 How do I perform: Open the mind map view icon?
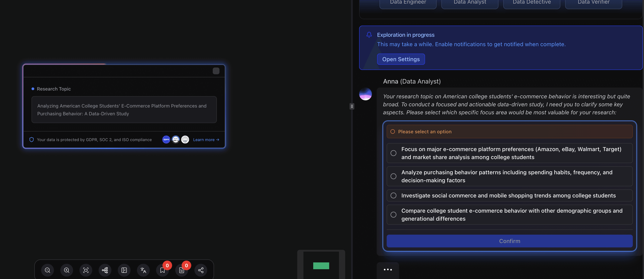click(x=105, y=270)
